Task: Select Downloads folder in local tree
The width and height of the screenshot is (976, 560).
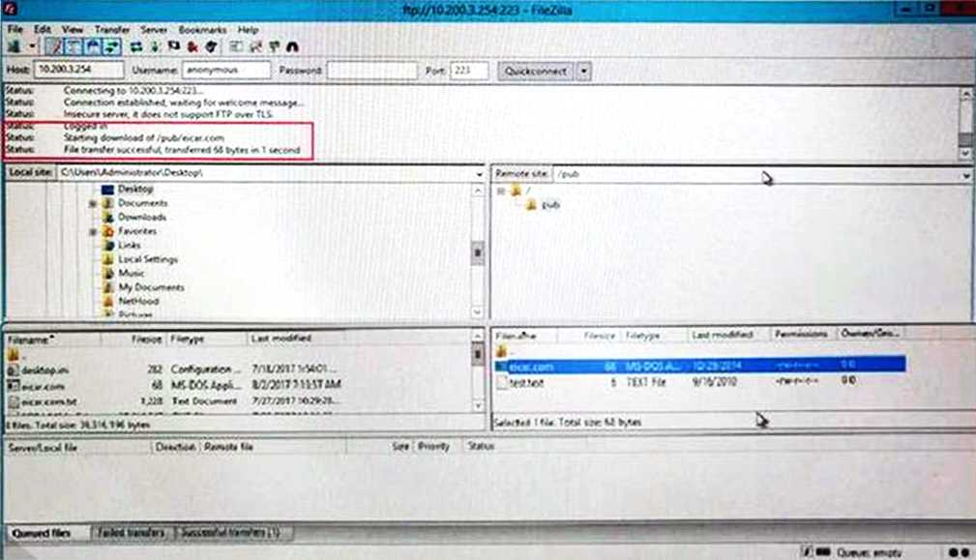Action: [141, 218]
